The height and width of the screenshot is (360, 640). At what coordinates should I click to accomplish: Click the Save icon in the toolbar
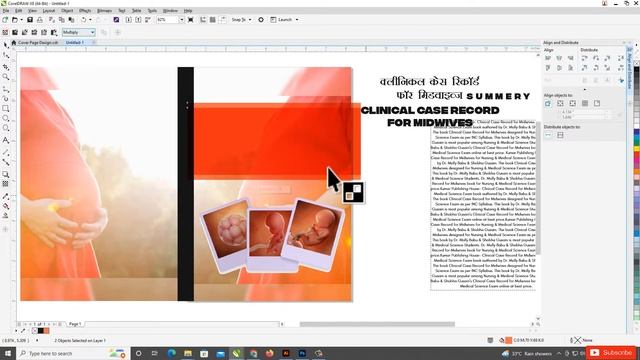30,20
